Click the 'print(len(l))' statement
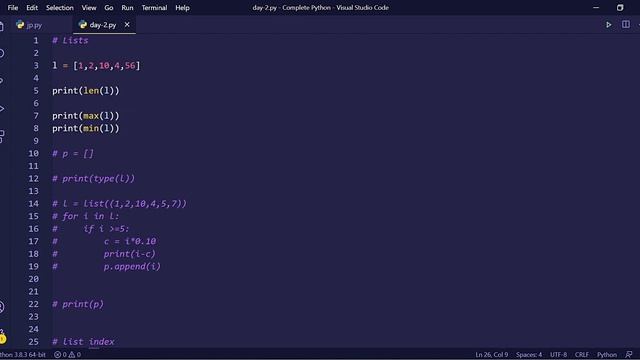The width and height of the screenshot is (640, 360). [x=86, y=91]
